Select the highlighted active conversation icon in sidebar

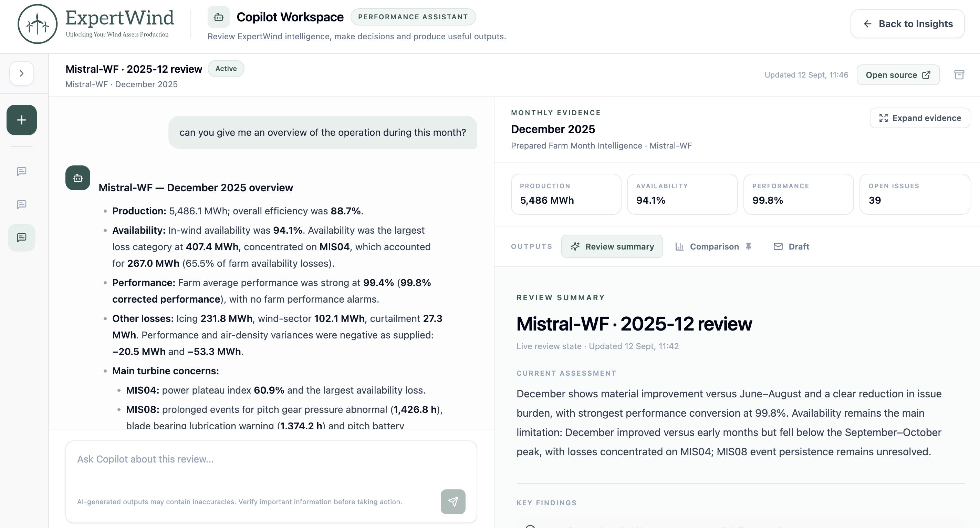point(22,237)
